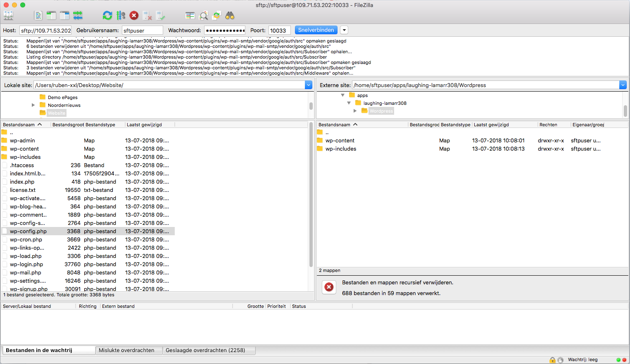The height and width of the screenshot is (364, 630).
Task: Click the padlock encryption icon
Action: (x=552, y=360)
